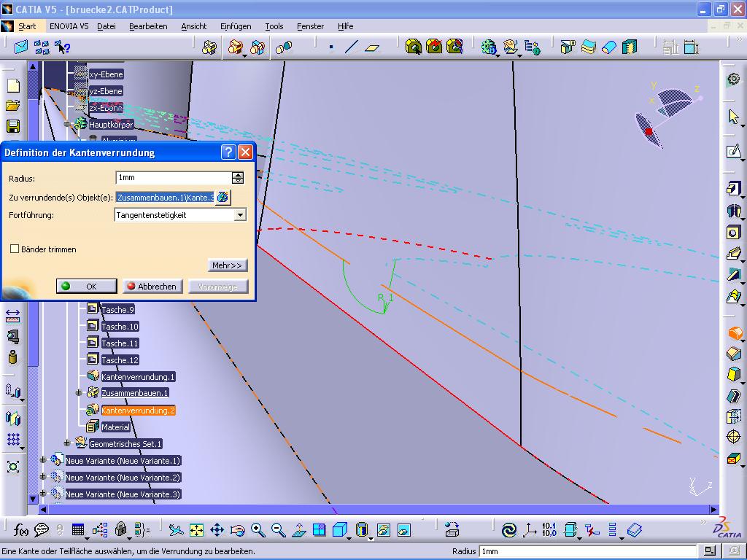Viewport: 747px width, 560px height.
Task: Click the Open folder icon
Action: [13, 105]
